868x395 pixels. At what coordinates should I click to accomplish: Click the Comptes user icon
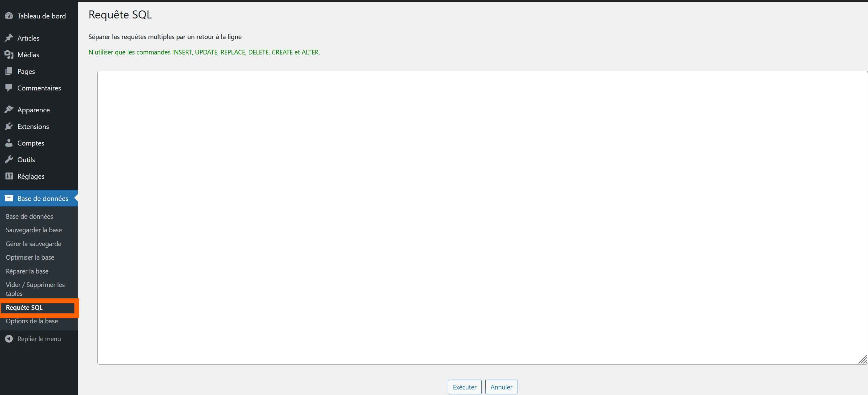click(x=9, y=143)
